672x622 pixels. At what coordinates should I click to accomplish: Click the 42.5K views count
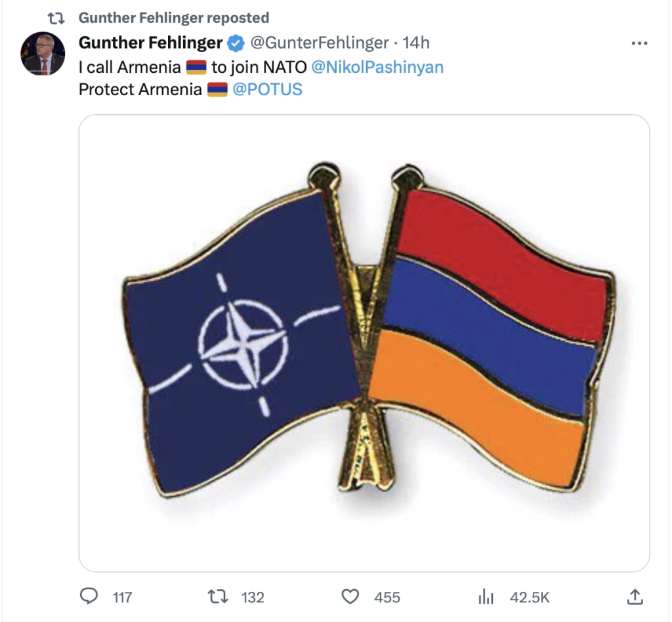point(530,597)
